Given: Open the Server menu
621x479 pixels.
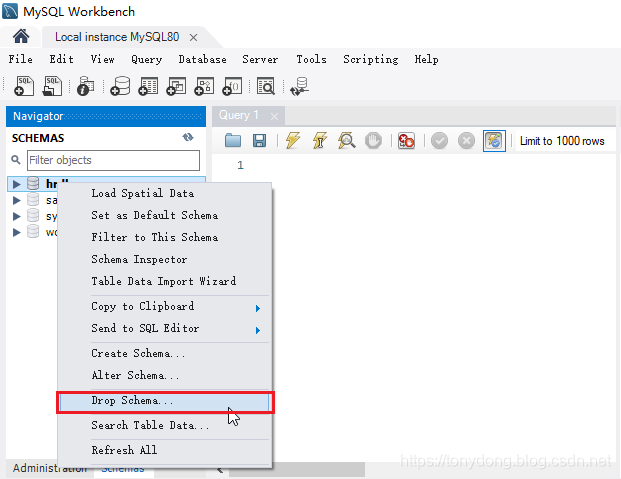Looking at the screenshot, I should [260, 59].
